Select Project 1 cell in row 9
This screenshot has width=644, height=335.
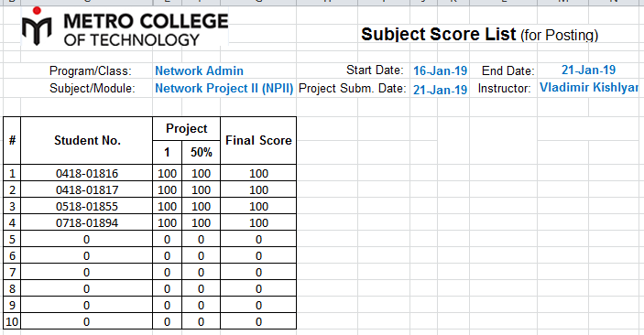pyautogui.click(x=167, y=305)
